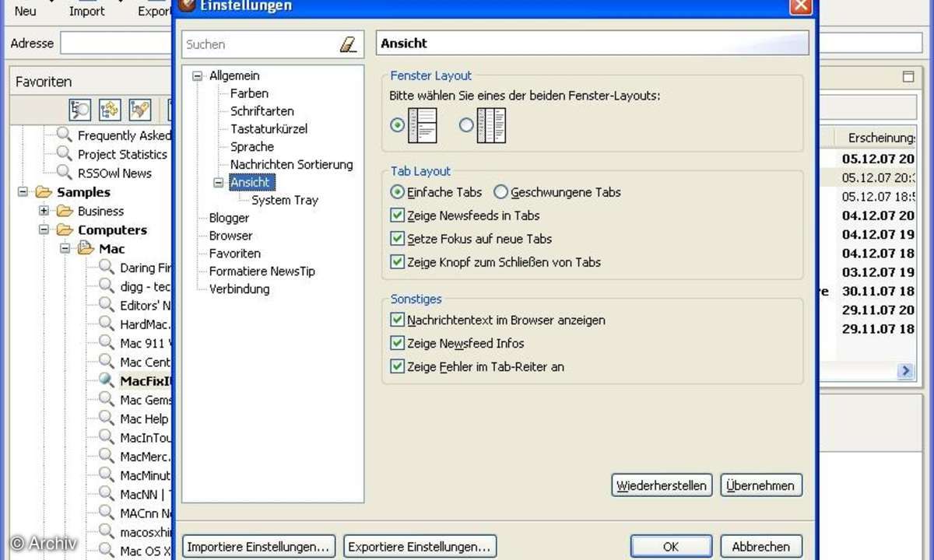Click the eraser icon to clear search

[348, 44]
